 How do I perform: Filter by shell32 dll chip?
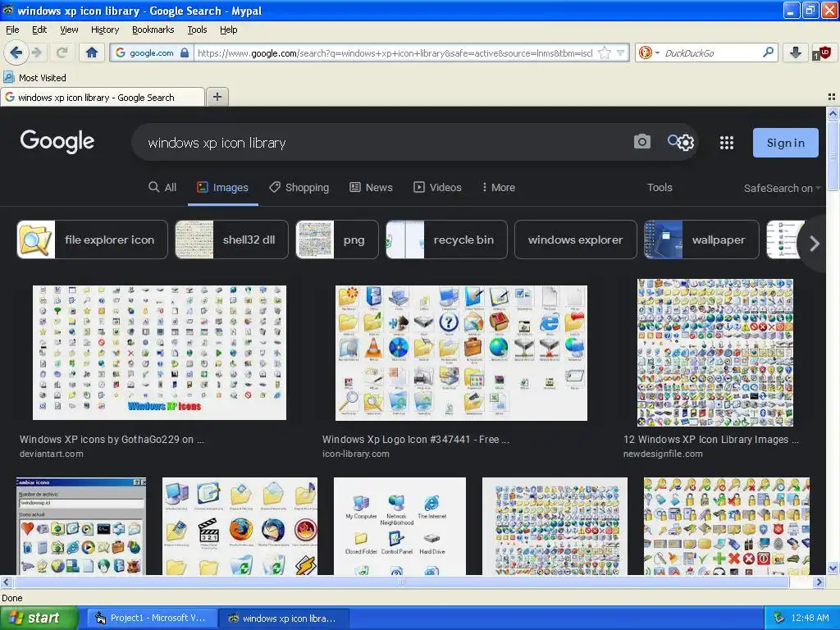point(231,240)
